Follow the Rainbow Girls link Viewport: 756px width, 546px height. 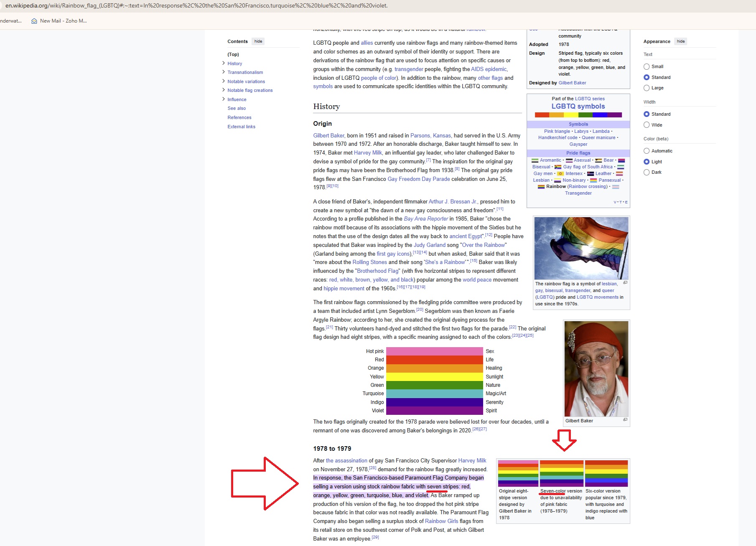[x=441, y=521]
